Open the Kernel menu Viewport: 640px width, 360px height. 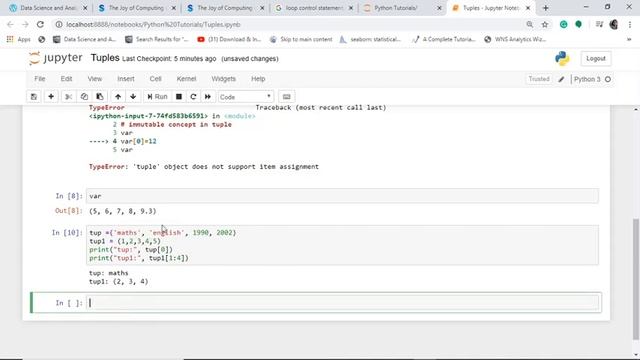point(186,79)
